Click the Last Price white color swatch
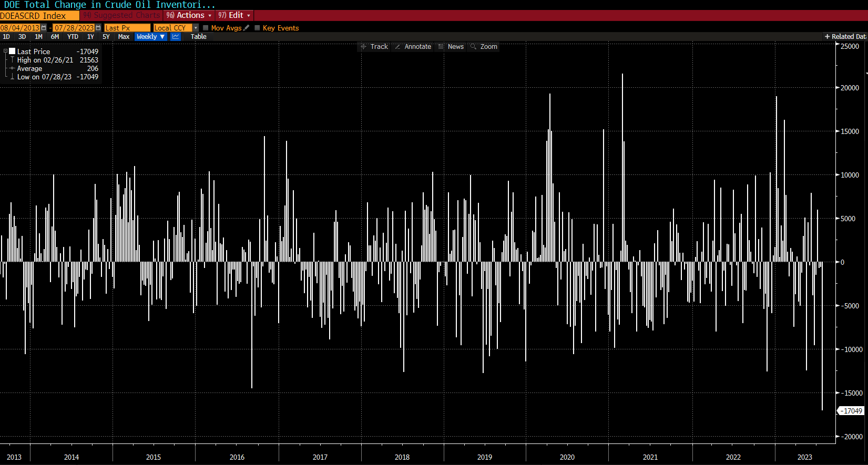The height and width of the screenshot is (465, 868). 12,51
